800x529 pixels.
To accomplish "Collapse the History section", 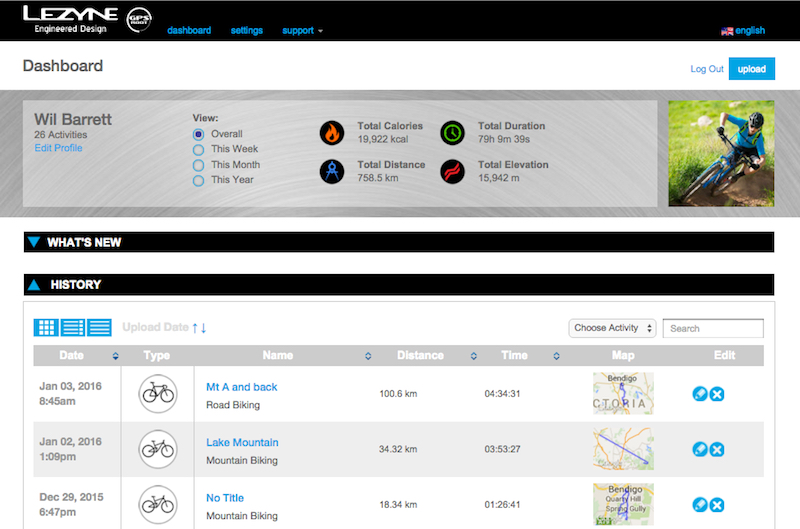I will click(x=34, y=285).
